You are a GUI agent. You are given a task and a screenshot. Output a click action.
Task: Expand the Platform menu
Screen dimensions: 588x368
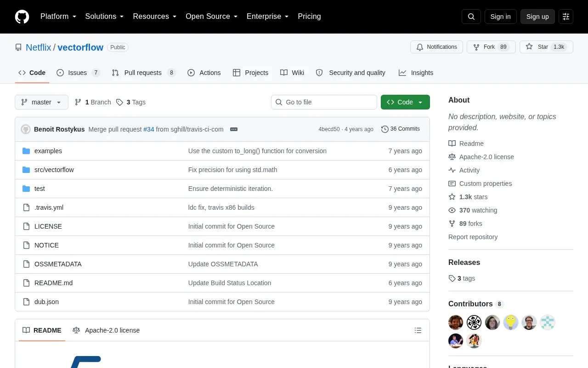point(58,17)
